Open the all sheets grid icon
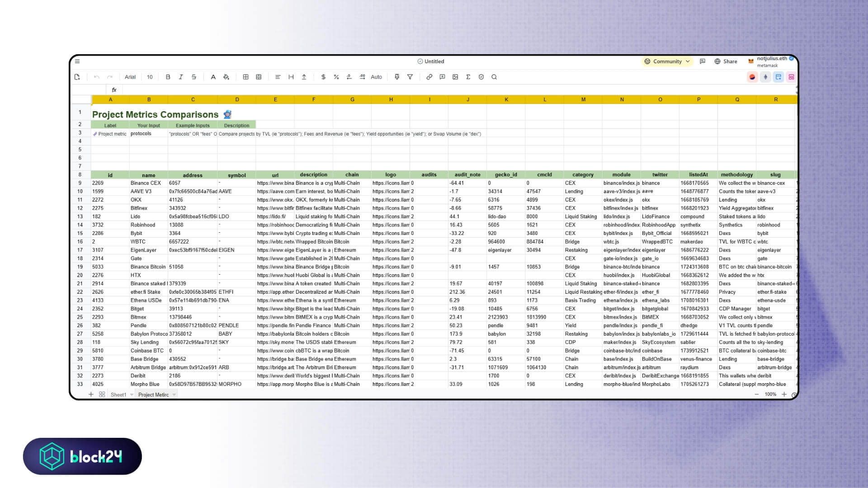The image size is (868, 488). point(102,394)
